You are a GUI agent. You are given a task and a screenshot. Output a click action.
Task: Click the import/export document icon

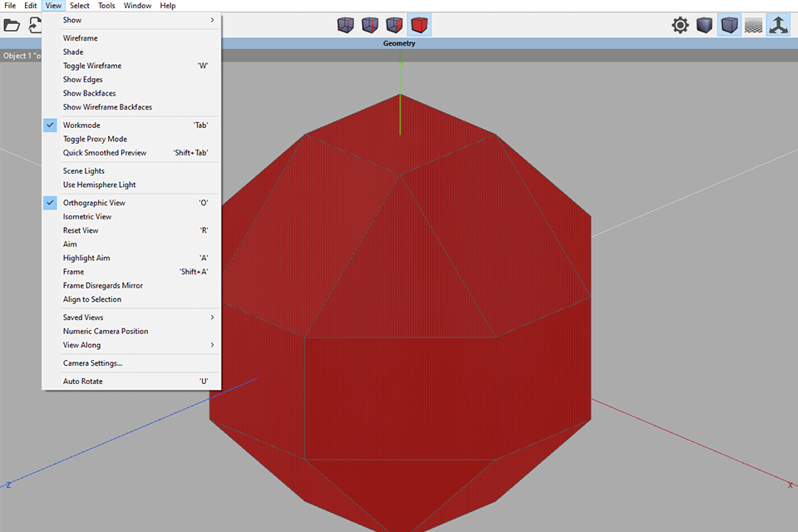point(35,25)
